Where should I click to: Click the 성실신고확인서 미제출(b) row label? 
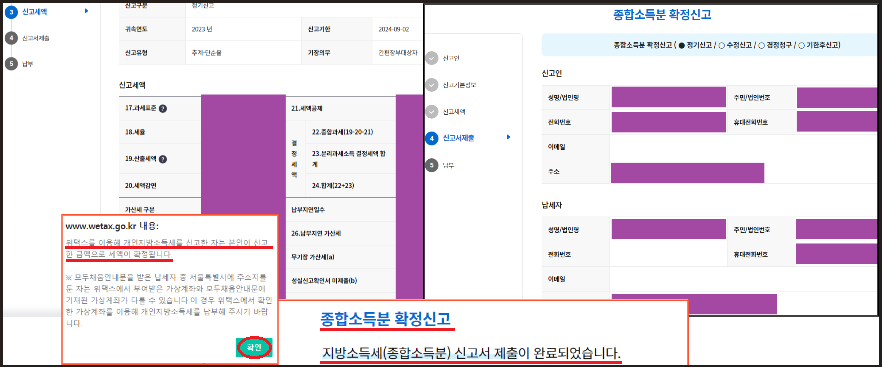click(x=323, y=281)
